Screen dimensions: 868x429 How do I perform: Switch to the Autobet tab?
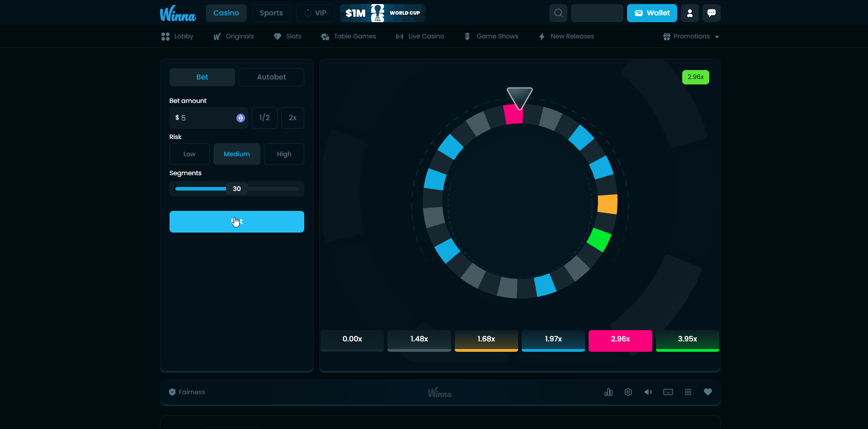tap(271, 77)
